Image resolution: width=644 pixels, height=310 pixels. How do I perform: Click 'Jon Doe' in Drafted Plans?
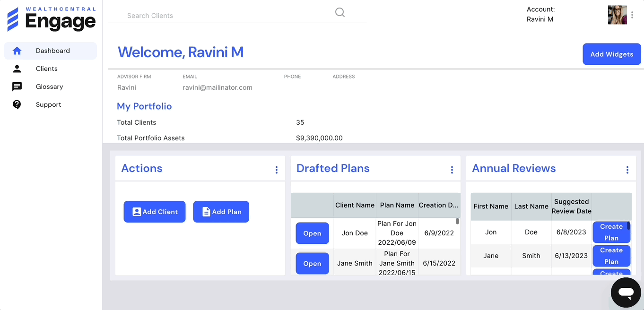click(x=355, y=233)
